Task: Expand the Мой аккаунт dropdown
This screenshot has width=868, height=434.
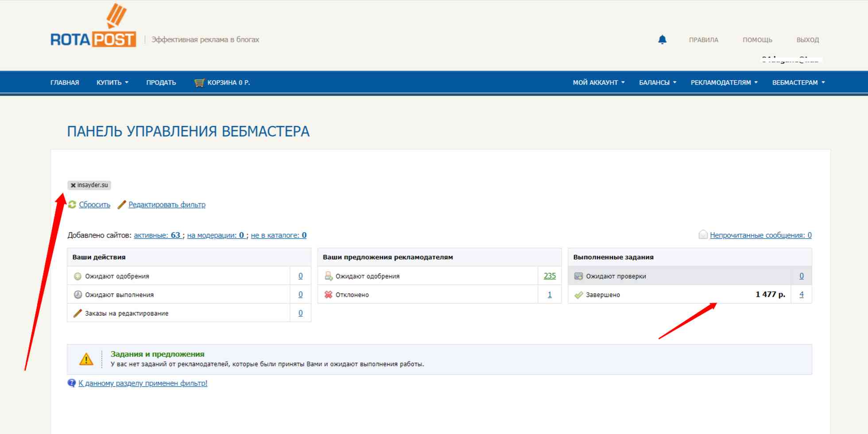Action: click(x=598, y=83)
